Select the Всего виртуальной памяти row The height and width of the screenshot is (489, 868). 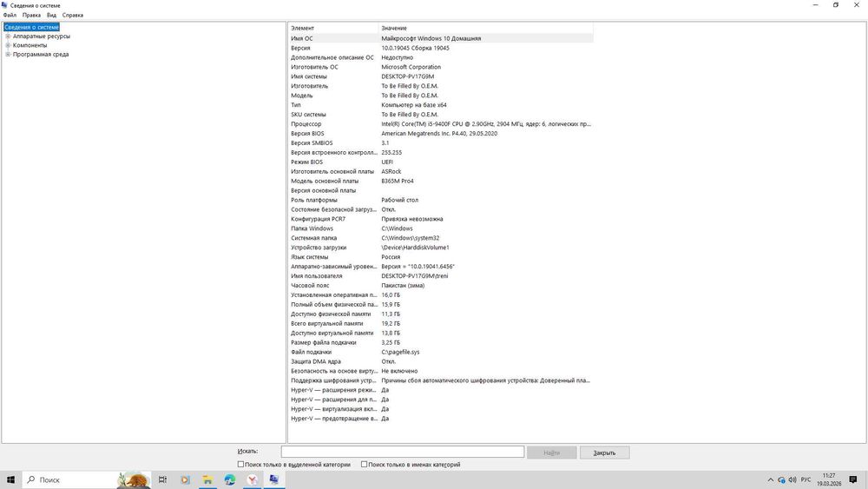[x=441, y=323]
